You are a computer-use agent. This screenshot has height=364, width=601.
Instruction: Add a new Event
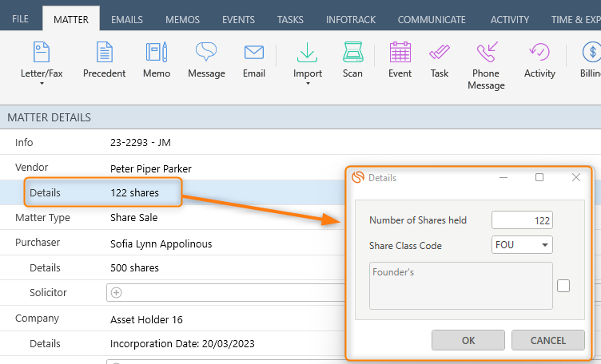click(400, 60)
